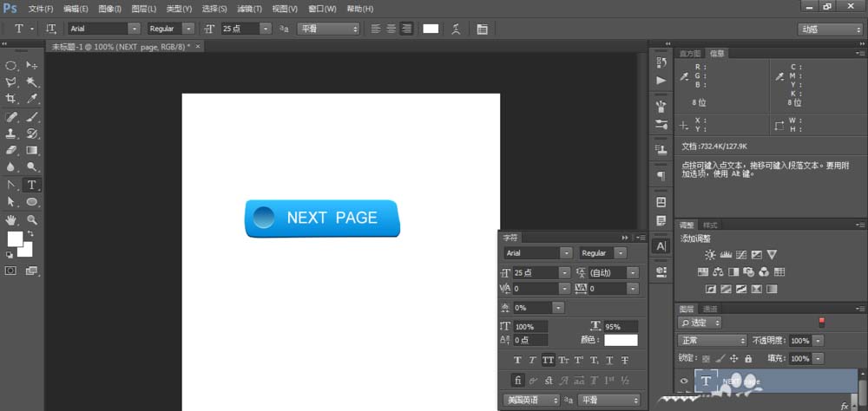Open the 滤镜(T) menu

click(248, 8)
